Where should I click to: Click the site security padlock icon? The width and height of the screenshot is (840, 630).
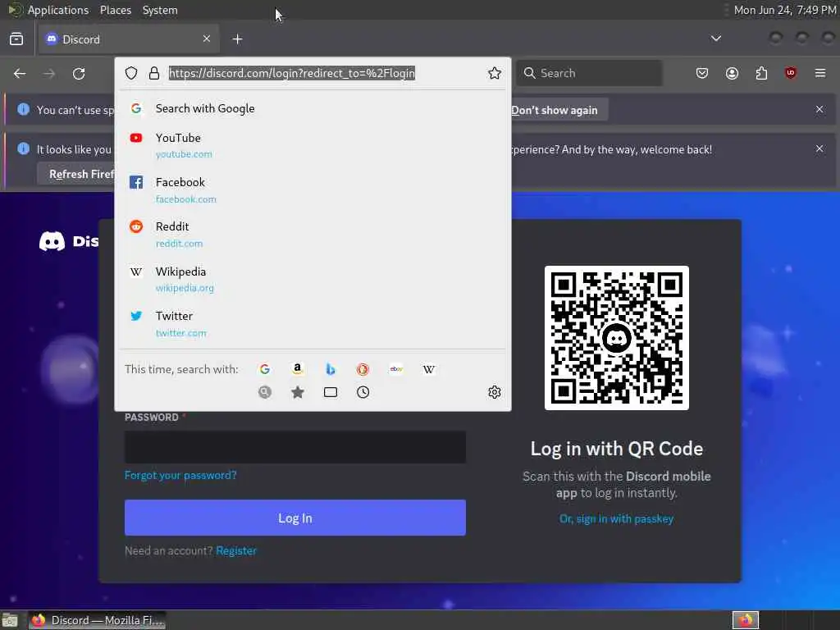click(x=153, y=73)
